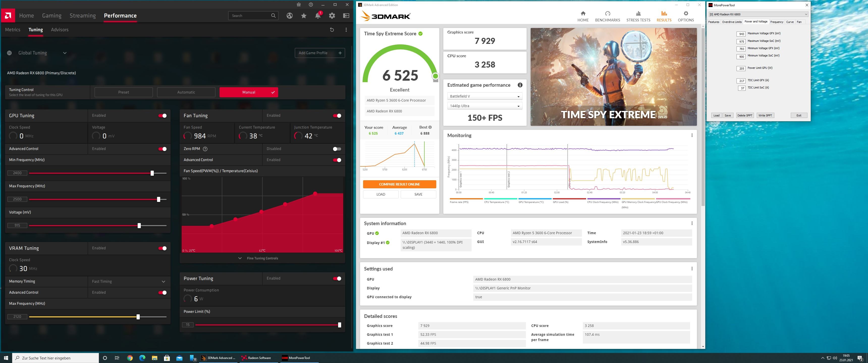Show hidden system tray icons chevron
868x363 pixels.
(823, 358)
